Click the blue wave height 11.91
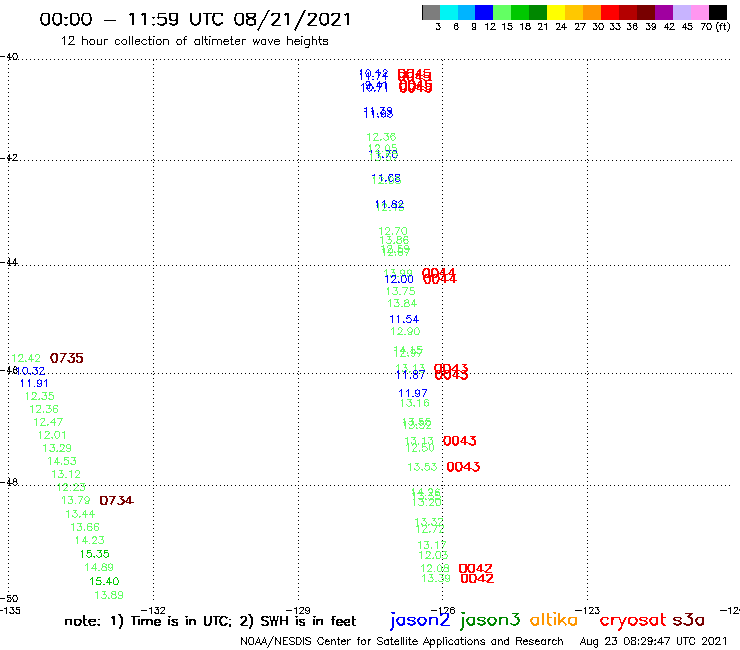This screenshot has width=740, height=650. pos(34,383)
